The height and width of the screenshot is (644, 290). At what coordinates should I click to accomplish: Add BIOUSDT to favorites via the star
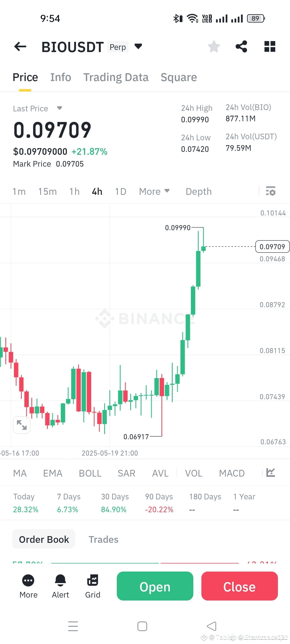214,46
